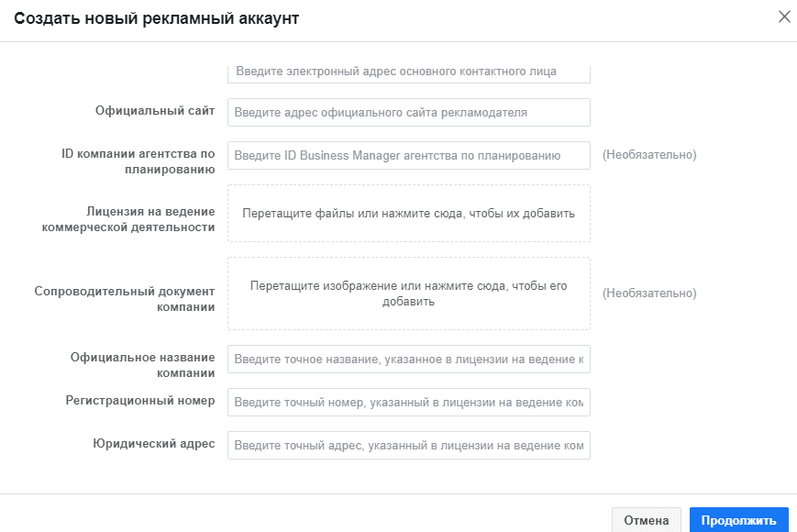Click the Лицензия на ведение коммерческой деятельности label
Viewport: 797px width, 532px height.
click(128, 219)
